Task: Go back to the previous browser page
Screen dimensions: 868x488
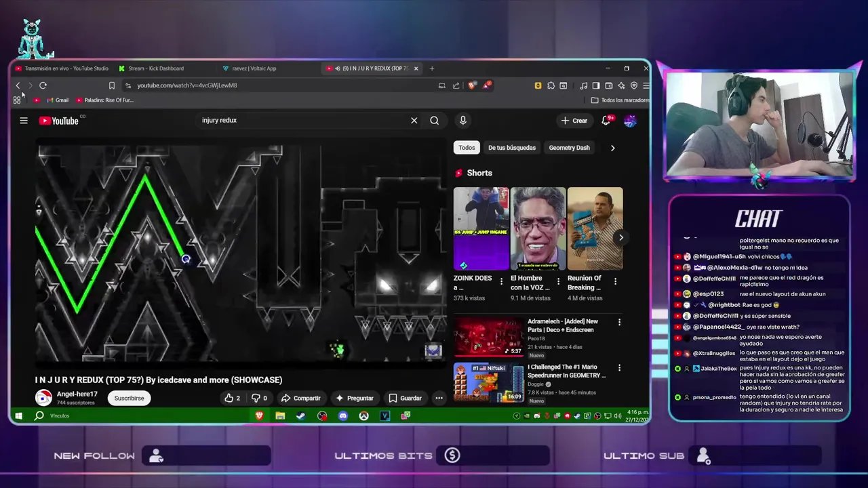Action: (x=18, y=85)
